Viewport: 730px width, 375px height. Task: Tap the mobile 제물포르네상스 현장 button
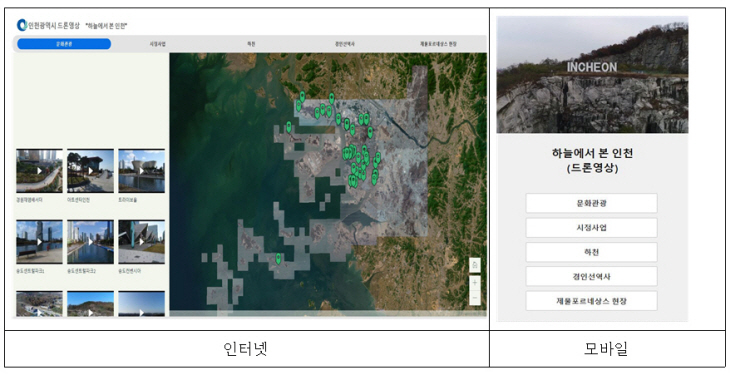591,301
